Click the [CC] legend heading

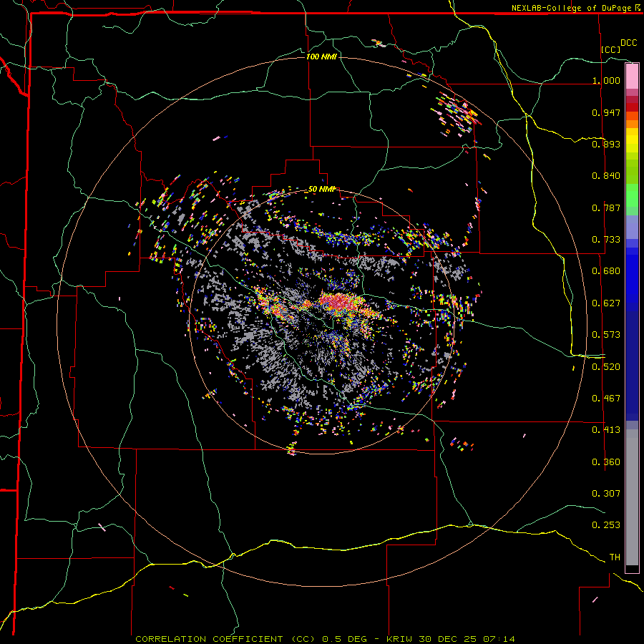click(611, 49)
